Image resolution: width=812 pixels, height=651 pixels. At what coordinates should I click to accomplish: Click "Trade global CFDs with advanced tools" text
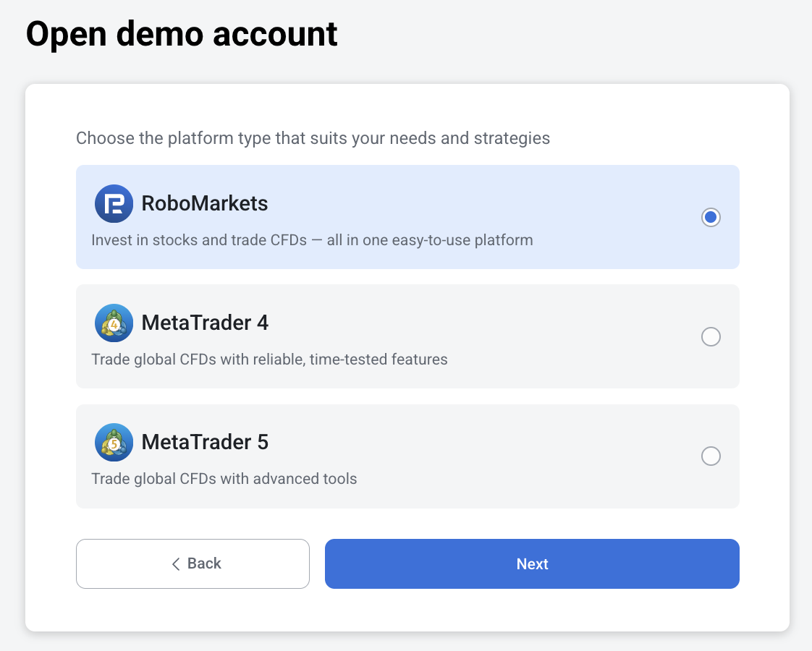pyautogui.click(x=224, y=479)
